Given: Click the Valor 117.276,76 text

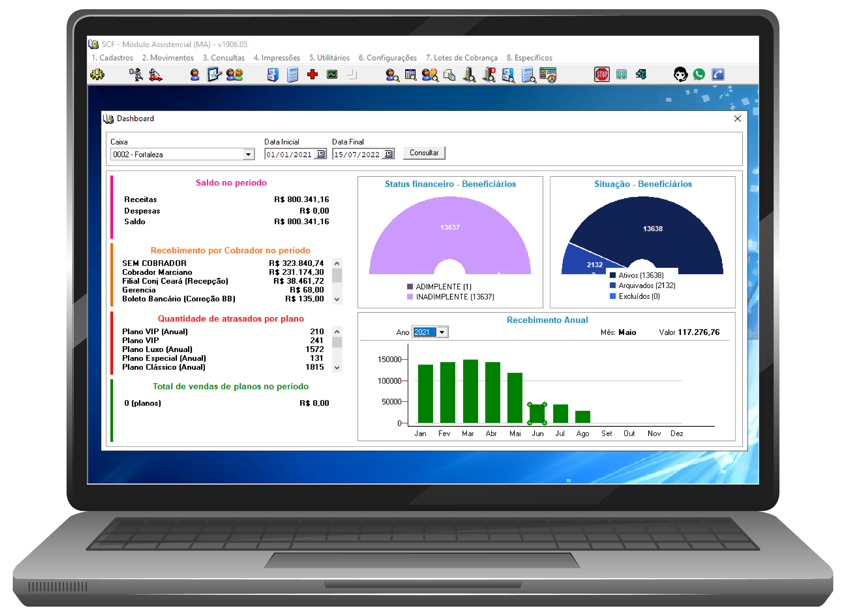Looking at the screenshot, I should pyautogui.click(x=689, y=332).
